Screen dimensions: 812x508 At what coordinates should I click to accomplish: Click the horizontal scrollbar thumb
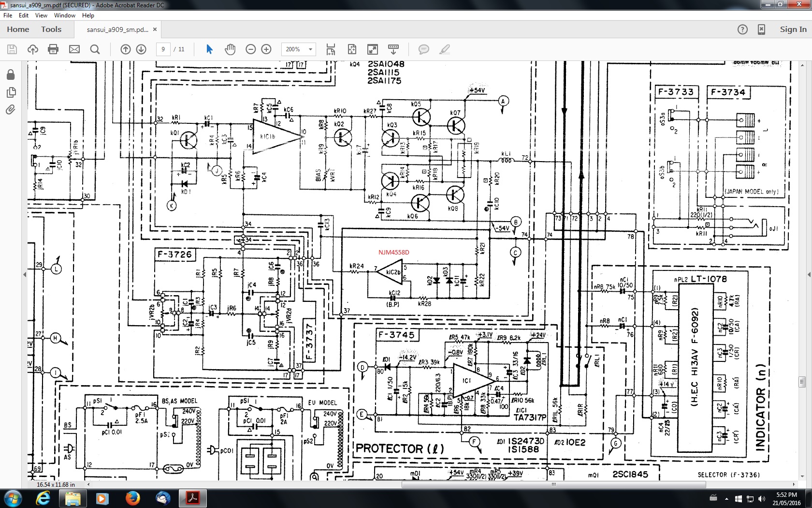553,484
